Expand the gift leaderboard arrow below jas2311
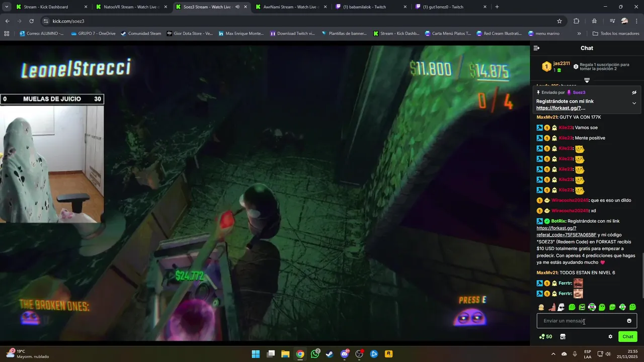 tap(587, 80)
